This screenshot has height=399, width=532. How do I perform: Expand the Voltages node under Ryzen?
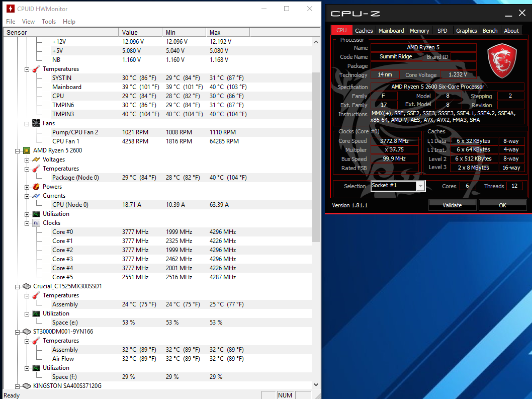click(x=27, y=159)
